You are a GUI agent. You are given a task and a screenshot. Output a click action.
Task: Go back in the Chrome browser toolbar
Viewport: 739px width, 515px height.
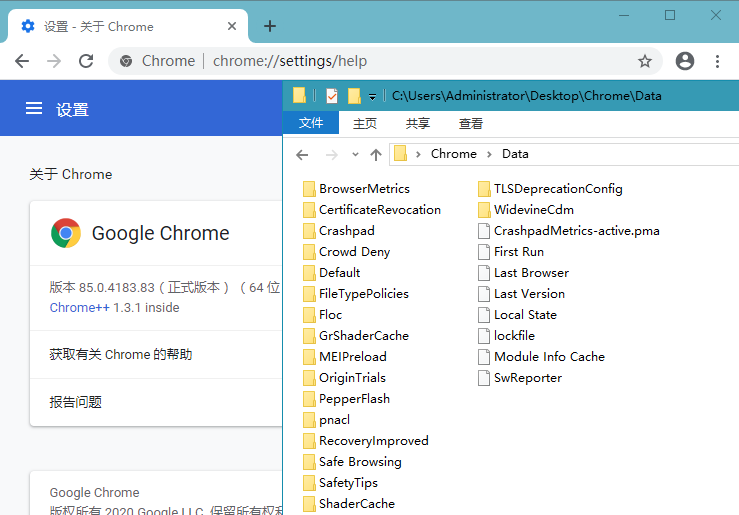click(22, 61)
